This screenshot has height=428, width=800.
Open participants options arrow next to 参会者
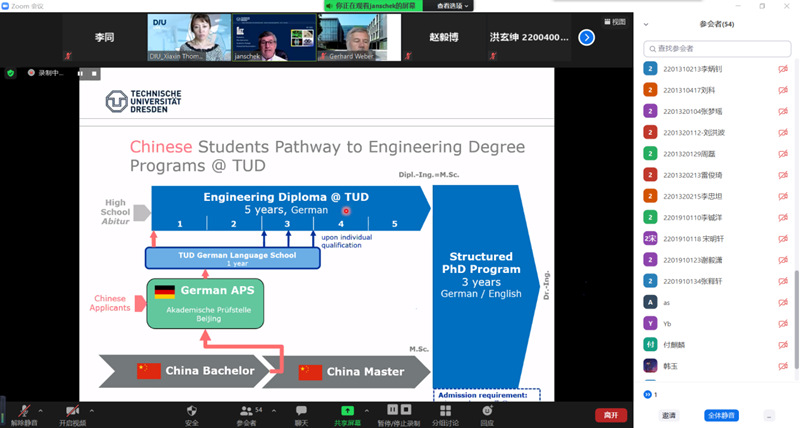(274, 411)
